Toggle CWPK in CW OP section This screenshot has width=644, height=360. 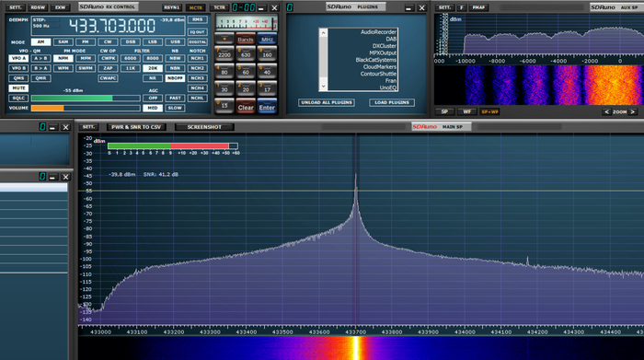[x=108, y=58]
